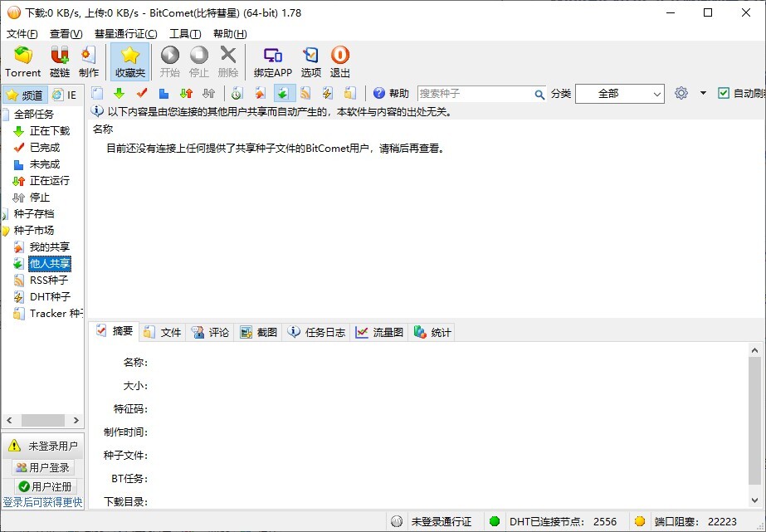766x532 pixels.
Task: Click the 开始 start button
Action: click(170, 62)
